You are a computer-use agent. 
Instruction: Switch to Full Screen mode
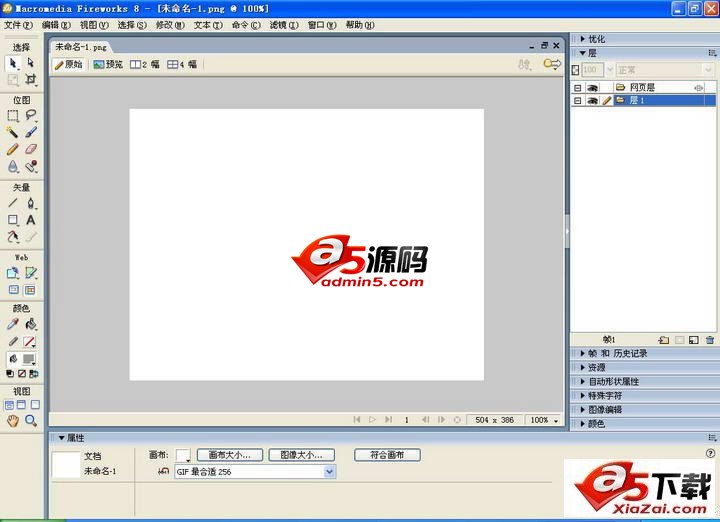click(35, 405)
